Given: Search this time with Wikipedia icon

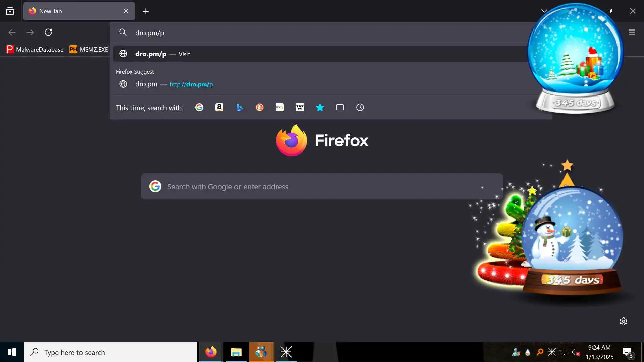Looking at the screenshot, I should (300, 107).
